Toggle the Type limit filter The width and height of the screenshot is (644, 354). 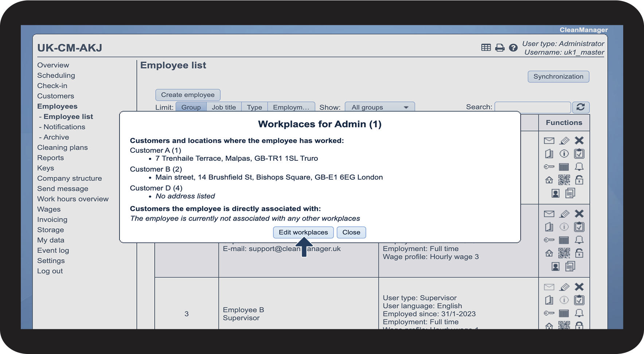point(254,107)
